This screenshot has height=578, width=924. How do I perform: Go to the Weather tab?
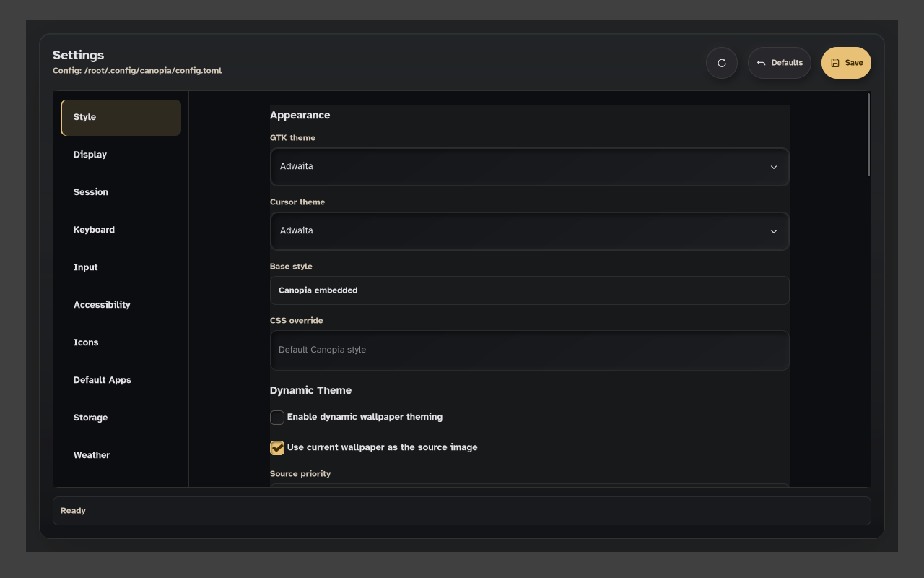tap(121, 455)
